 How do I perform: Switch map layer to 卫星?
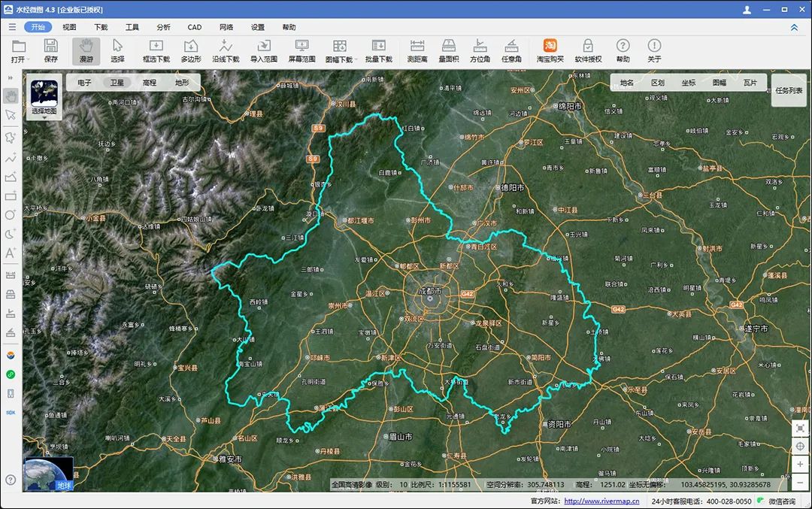click(117, 83)
